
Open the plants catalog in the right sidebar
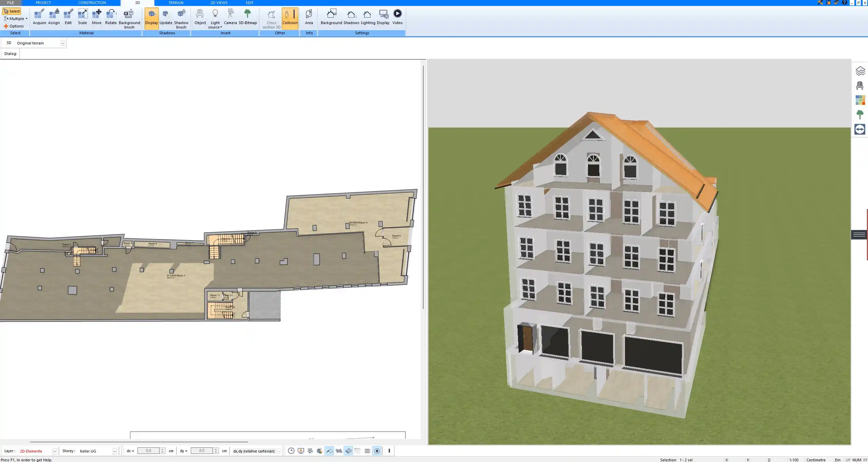(x=860, y=114)
